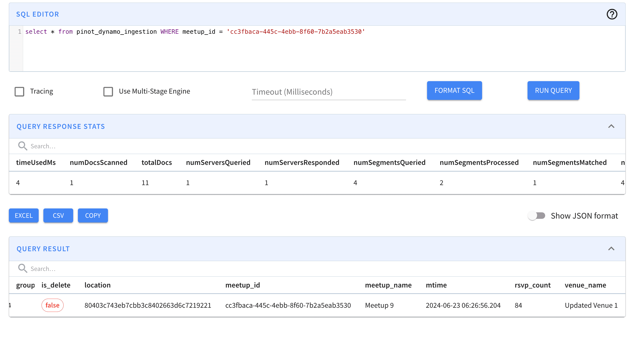
Task: Click the search icon in QUERY RESULT
Action: click(22, 268)
